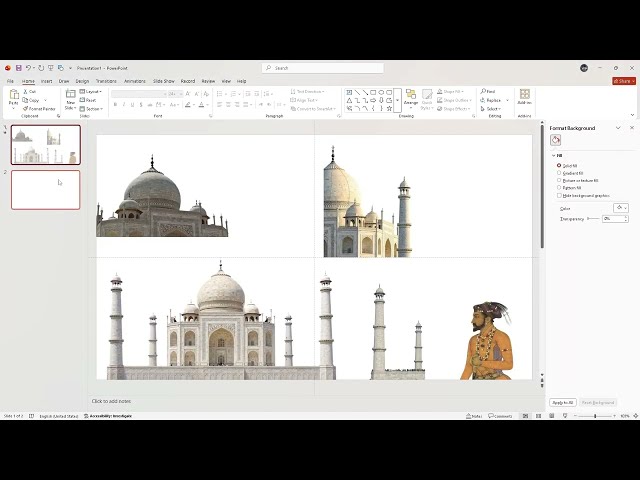This screenshot has width=640, height=480.
Task: Fit slide to current window
Action: point(636,416)
